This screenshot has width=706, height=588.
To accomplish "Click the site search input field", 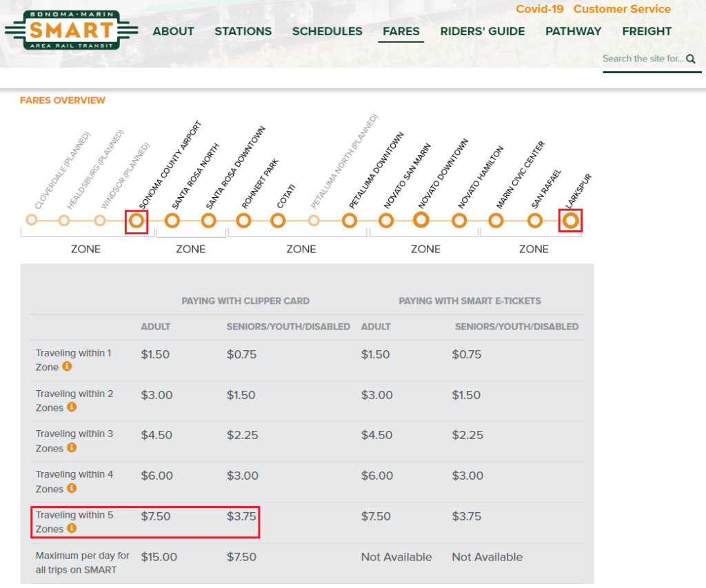I will point(643,59).
